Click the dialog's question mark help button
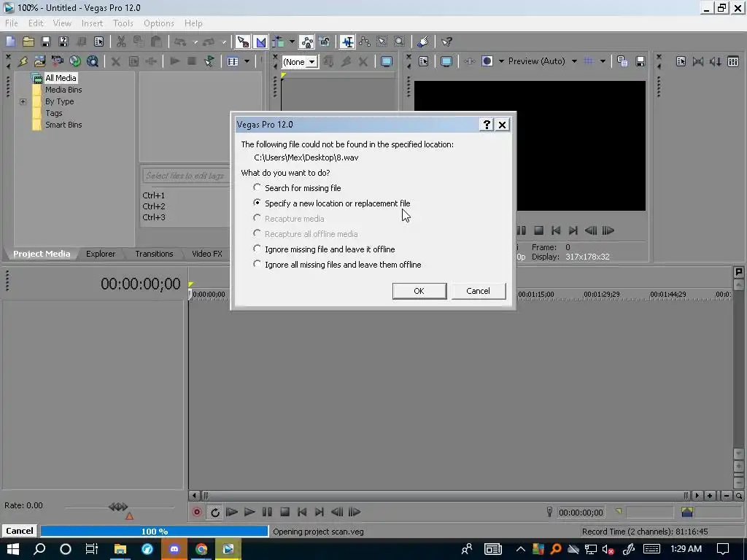This screenshot has height=560, width=747. [x=487, y=125]
